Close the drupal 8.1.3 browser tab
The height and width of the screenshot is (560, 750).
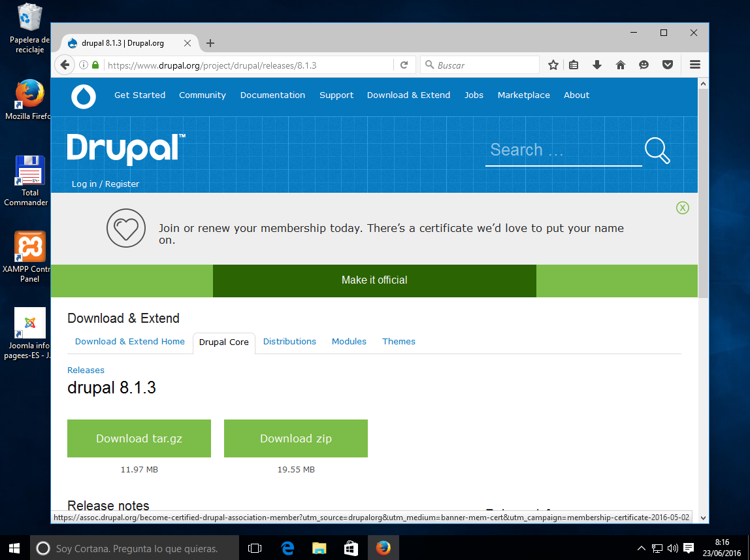tap(187, 43)
